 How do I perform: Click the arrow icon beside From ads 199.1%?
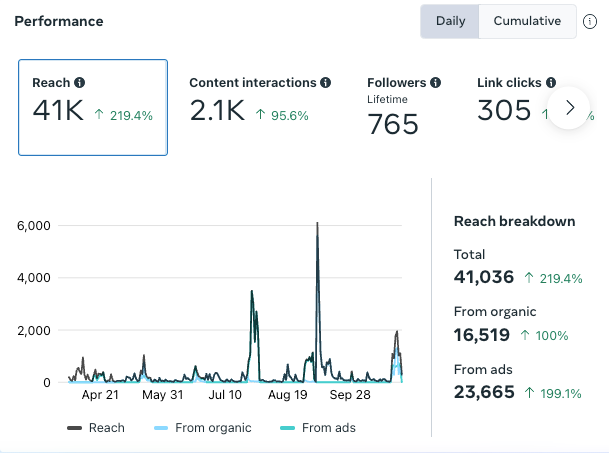529,393
